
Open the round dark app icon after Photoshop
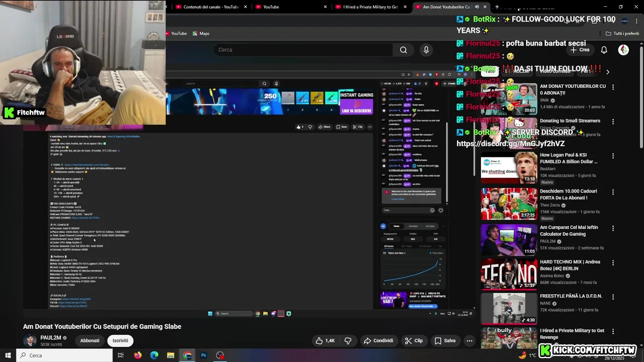pos(220,355)
